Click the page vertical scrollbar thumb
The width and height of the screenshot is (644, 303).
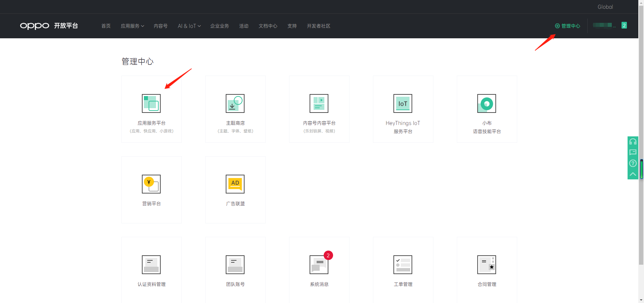tap(641, 134)
